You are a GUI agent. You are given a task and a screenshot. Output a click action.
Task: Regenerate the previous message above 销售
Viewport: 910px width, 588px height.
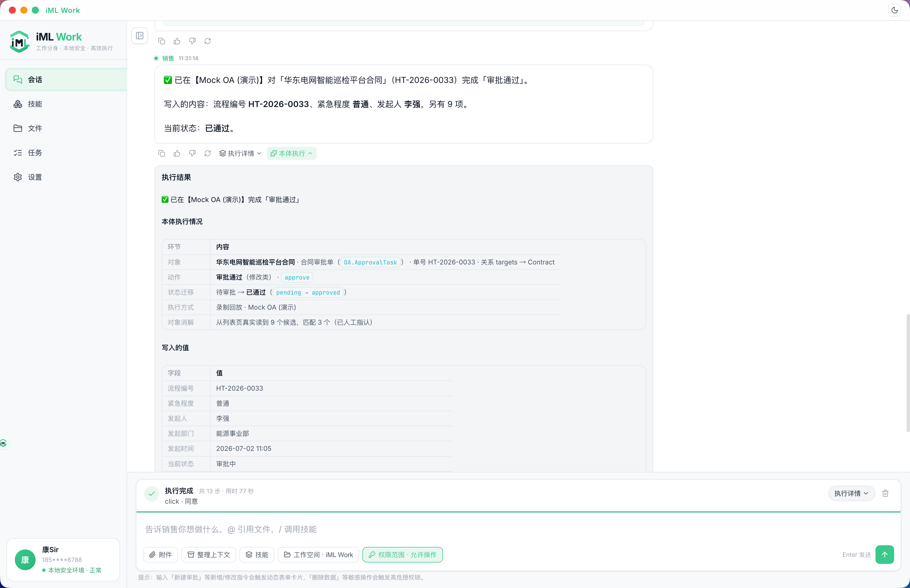(207, 41)
